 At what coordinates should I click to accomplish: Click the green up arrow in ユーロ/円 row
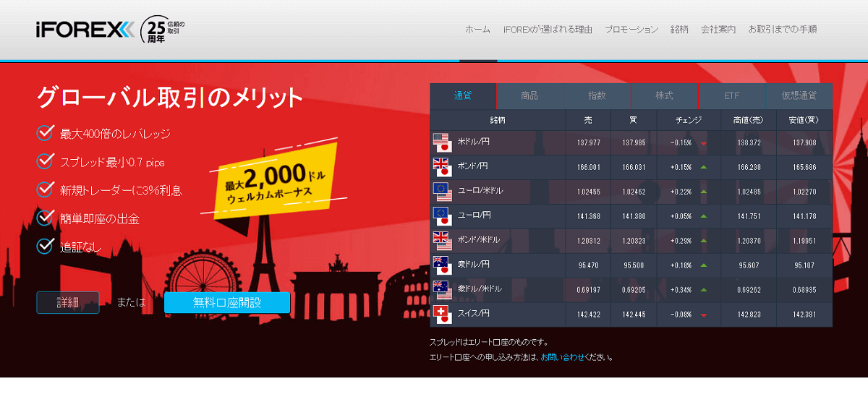pos(703,216)
